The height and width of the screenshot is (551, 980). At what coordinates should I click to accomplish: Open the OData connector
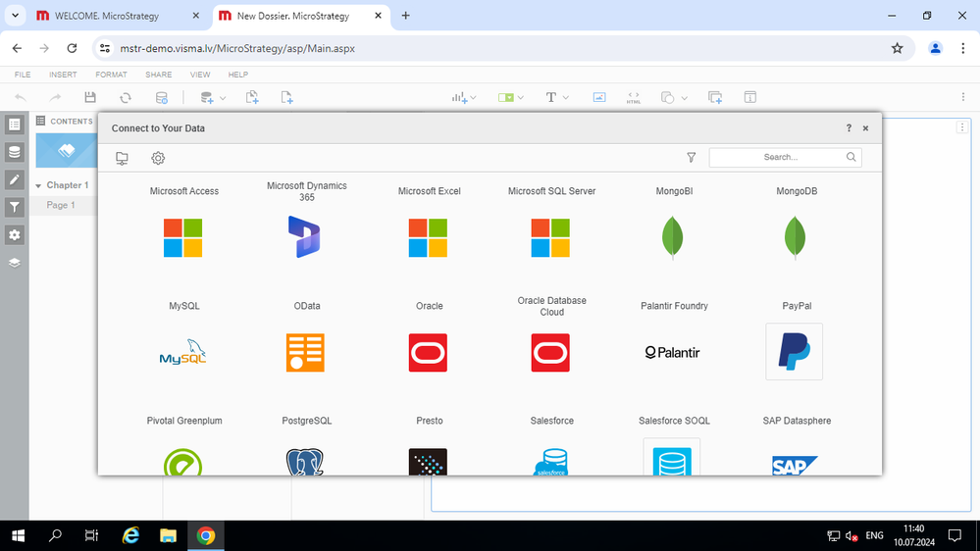pos(305,352)
